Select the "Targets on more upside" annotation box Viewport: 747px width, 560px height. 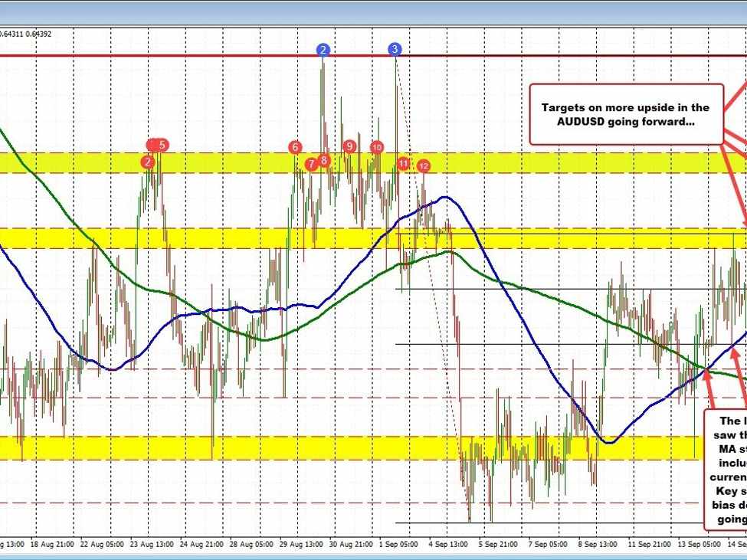tap(626, 114)
